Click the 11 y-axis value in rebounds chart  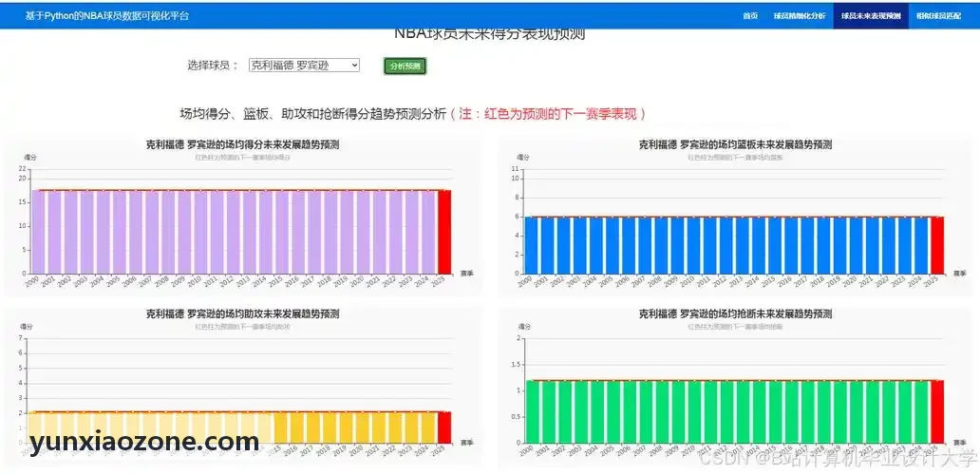(516, 169)
